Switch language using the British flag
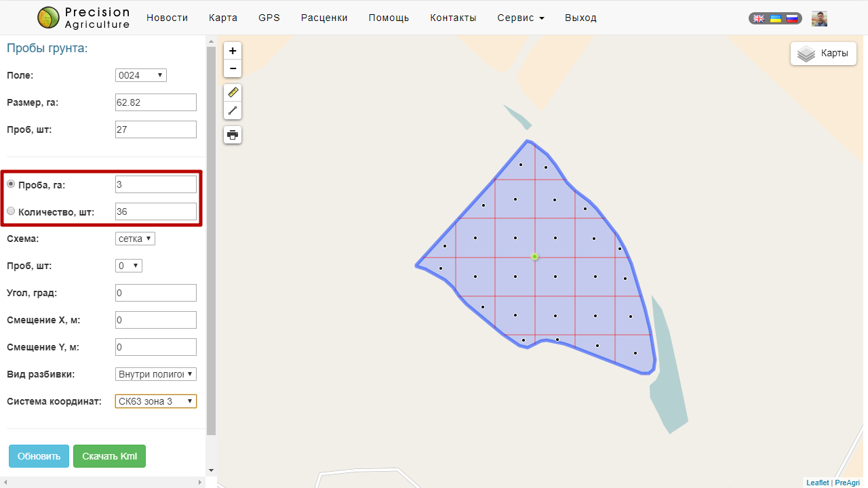The width and height of the screenshot is (868, 488). point(759,19)
